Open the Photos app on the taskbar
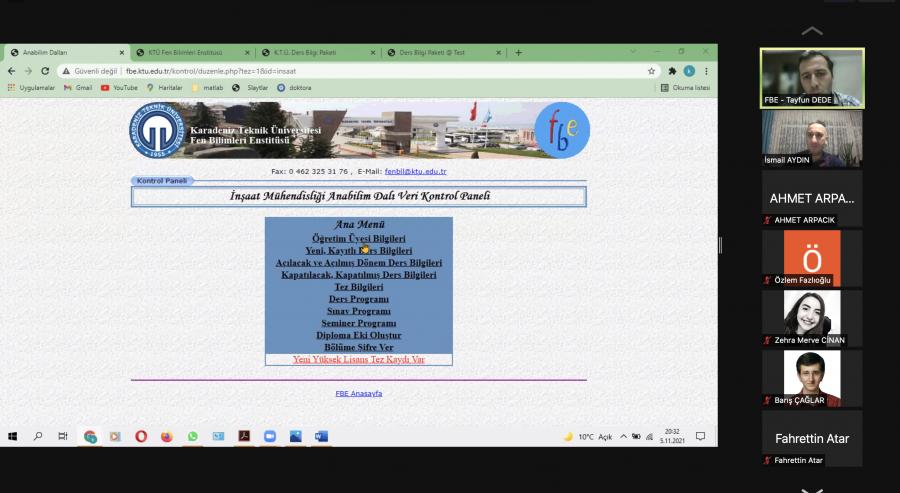 pos(296,437)
